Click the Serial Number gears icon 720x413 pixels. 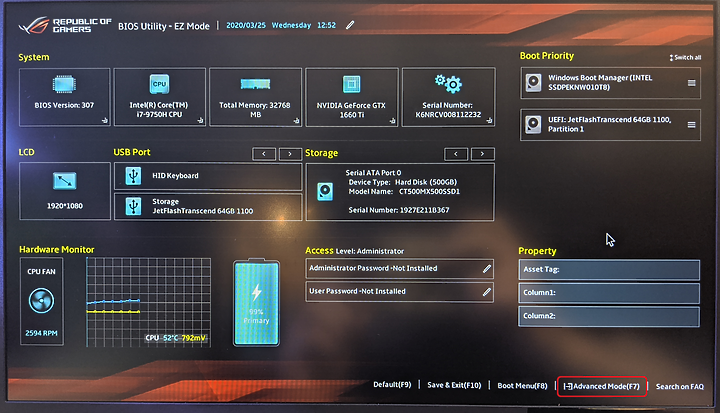448,83
